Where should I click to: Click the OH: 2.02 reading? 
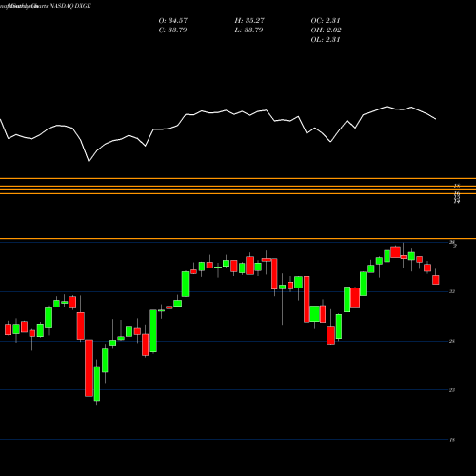326,30
